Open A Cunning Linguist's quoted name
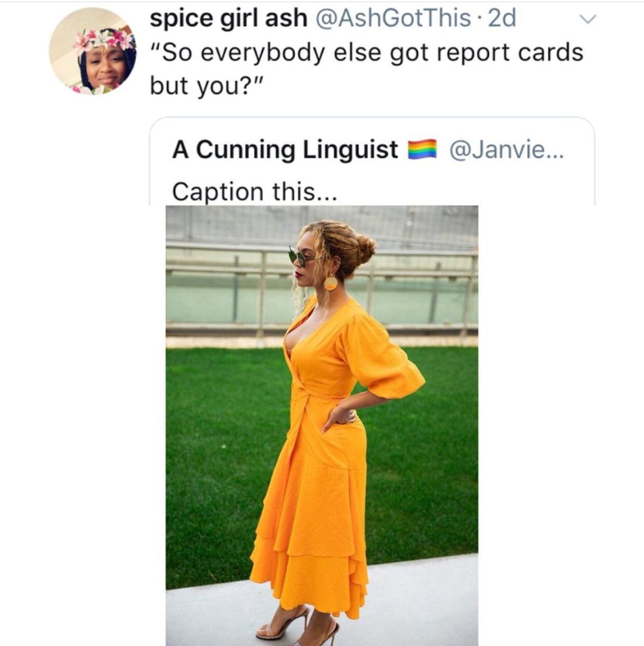Viewport: 644px width, 646px height. click(x=285, y=149)
